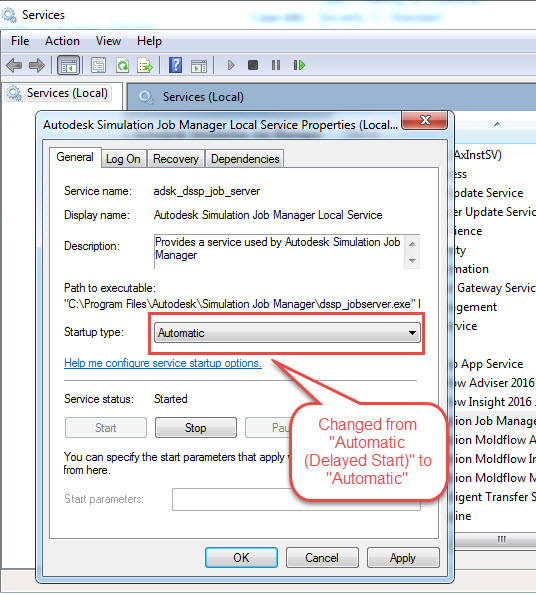Click description box scroll down arrow
This screenshot has height=594, width=536.
click(x=413, y=261)
